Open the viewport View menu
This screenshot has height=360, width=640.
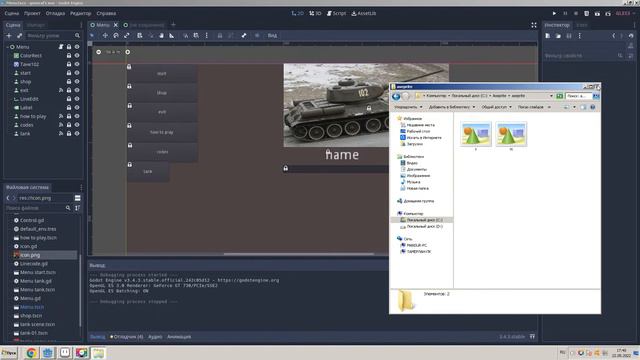pos(272,36)
